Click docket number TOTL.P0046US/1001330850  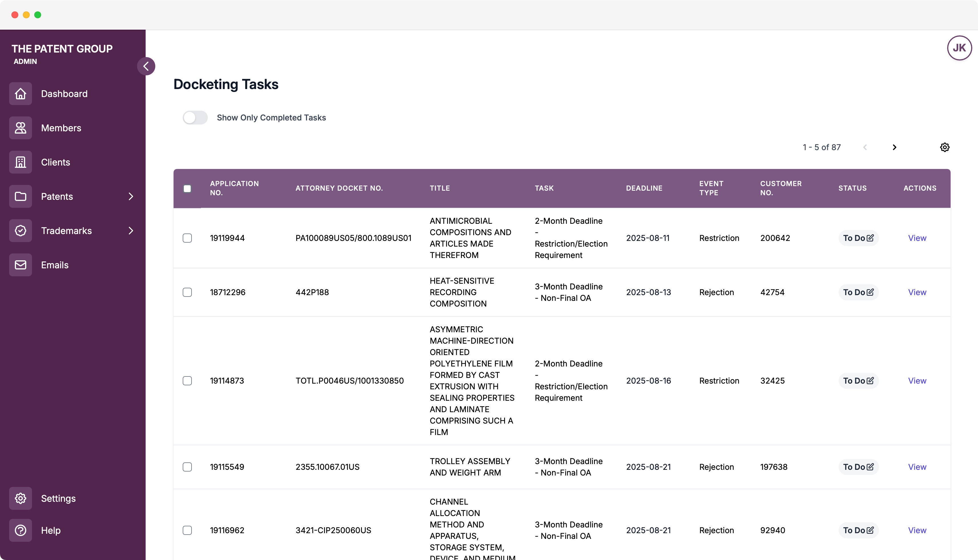(349, 380)
